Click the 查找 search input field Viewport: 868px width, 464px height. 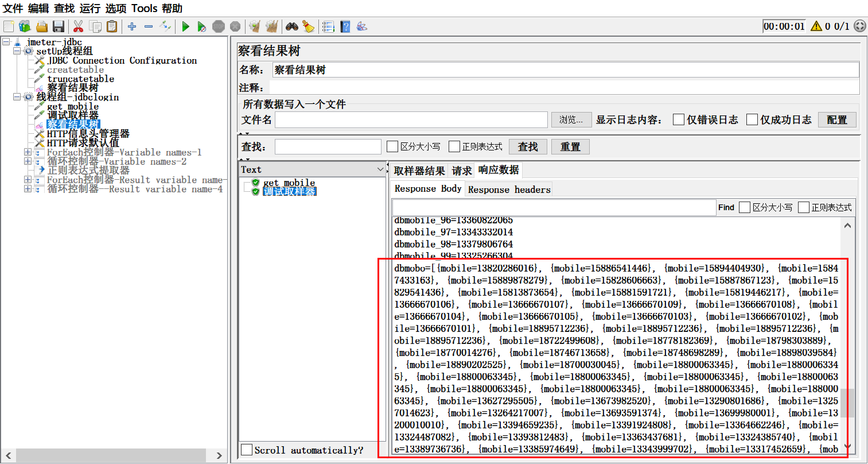(x=328, y=147)
